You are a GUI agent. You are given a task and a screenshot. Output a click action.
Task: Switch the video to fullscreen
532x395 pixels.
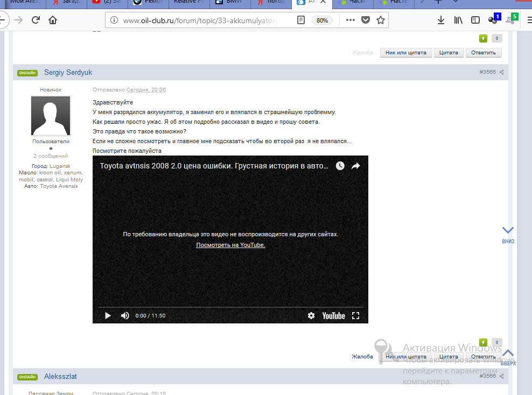click(x=355, y=316)
